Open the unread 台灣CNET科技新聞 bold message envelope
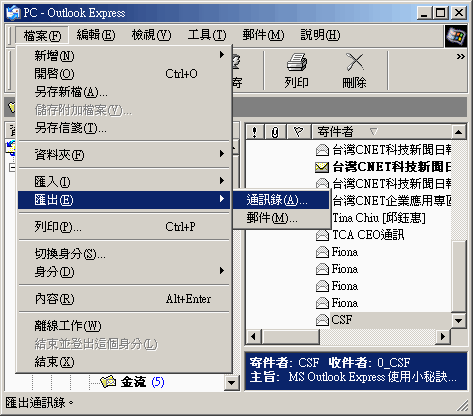The image size is (473, 416). (x=322, y=167)
